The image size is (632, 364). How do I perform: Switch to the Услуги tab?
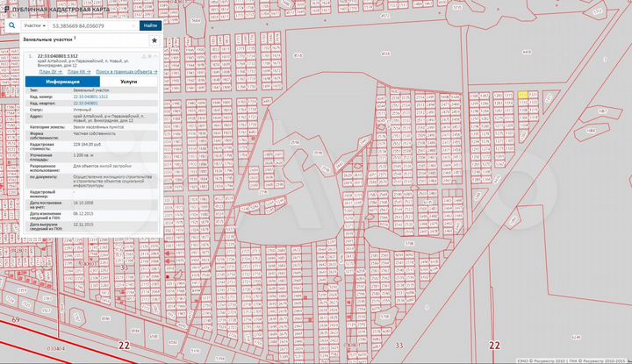pyautogui.click(x=128, y=81)
